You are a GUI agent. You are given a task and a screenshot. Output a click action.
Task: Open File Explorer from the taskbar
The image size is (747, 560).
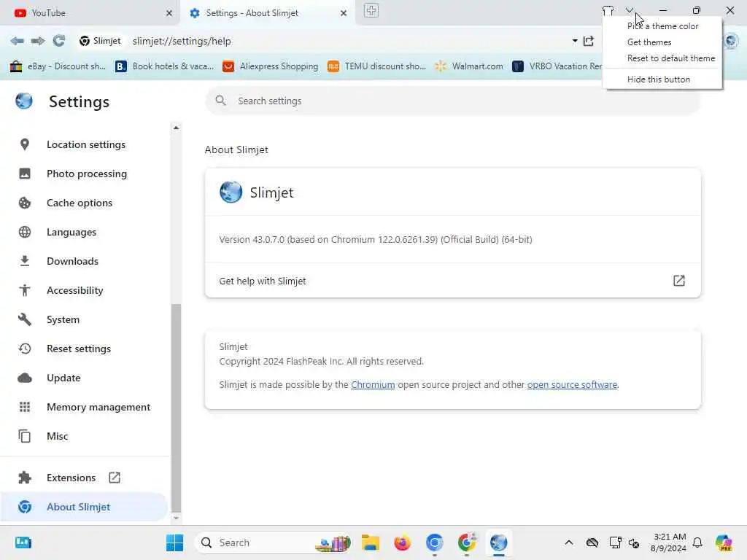(370, 542)
